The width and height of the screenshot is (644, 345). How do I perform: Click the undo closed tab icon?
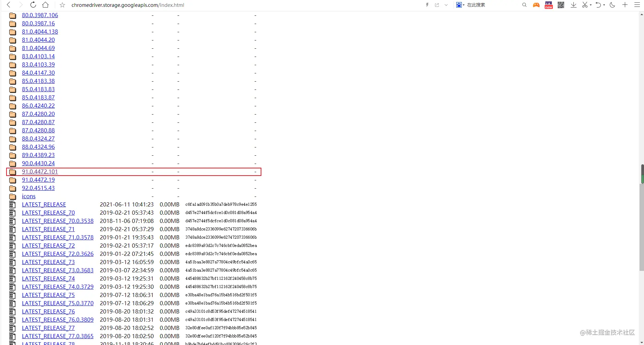(598, 5)
